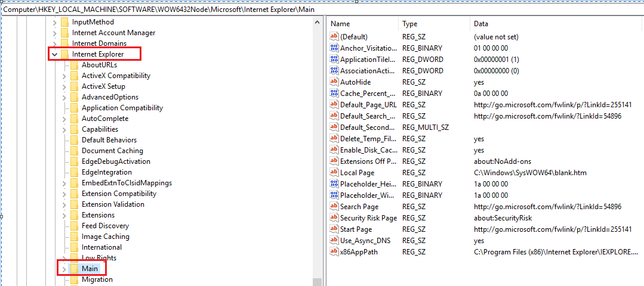
Task: Click the icon of the (Default) value
Action: [334, 37]
